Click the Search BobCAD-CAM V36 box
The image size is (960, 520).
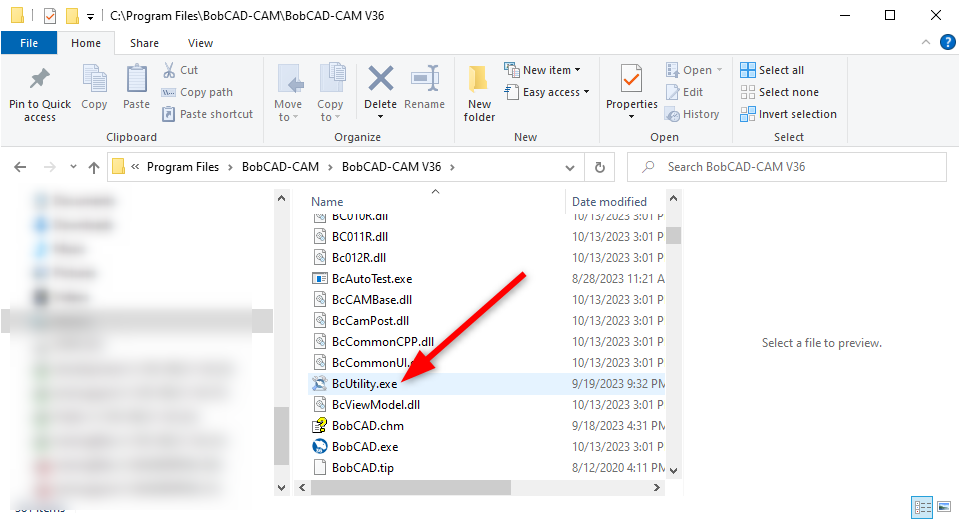pyautogui.click(x=787, y=167)
